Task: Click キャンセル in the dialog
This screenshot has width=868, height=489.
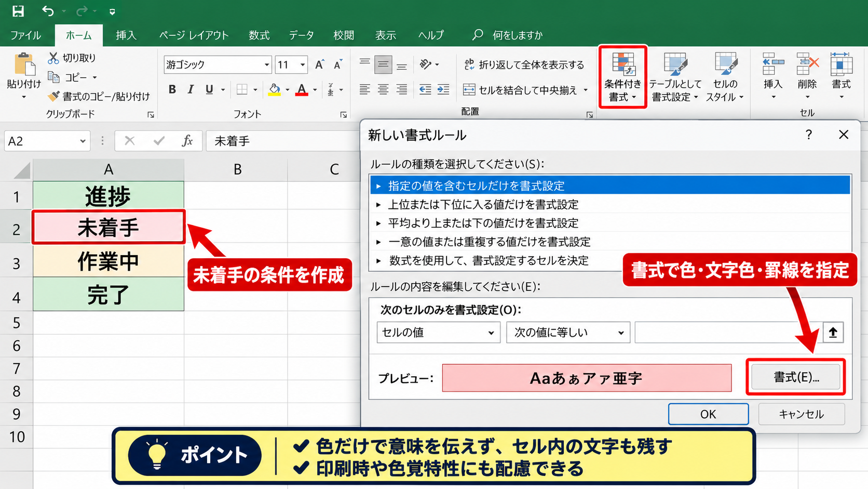Action: click(x=802, y=414)
